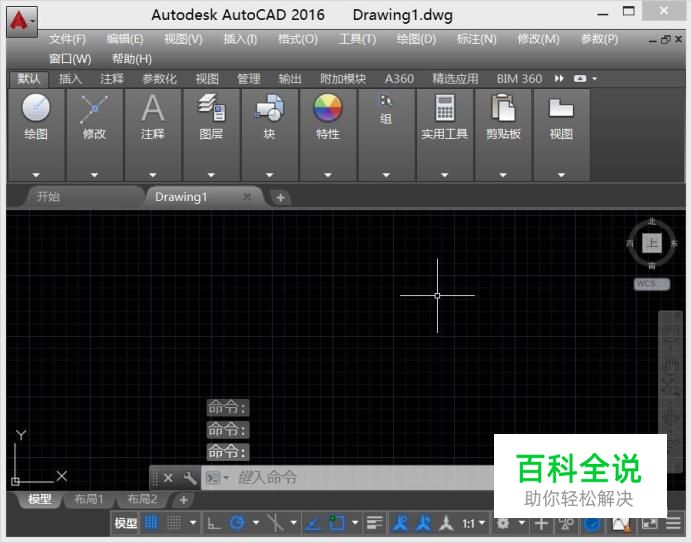Open the 图层 layers panel icon
The height and width of the screenshot is (543, 692).
click(x=211, y=107)
